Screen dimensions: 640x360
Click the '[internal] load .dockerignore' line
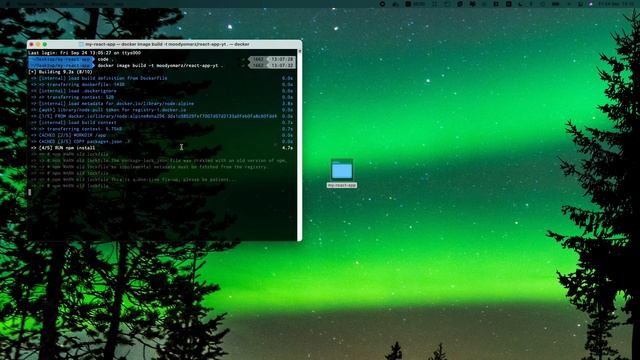(x=74, y=91)
